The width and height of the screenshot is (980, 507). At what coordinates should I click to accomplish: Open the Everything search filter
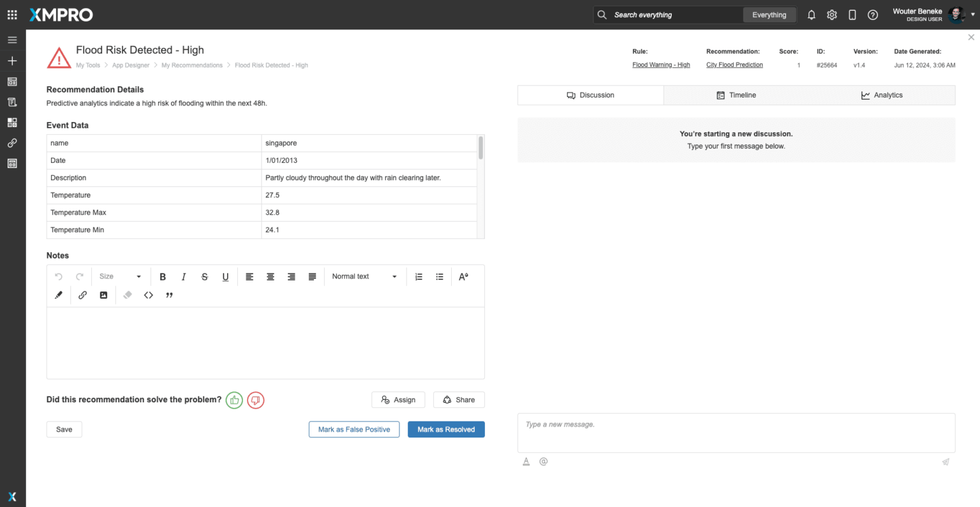(x=769, y=15)
